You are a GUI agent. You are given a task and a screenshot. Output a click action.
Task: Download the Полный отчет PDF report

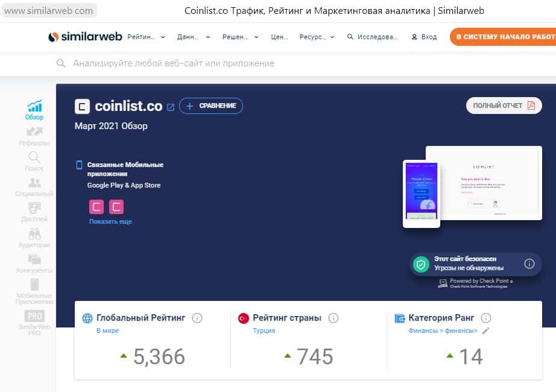504,106
